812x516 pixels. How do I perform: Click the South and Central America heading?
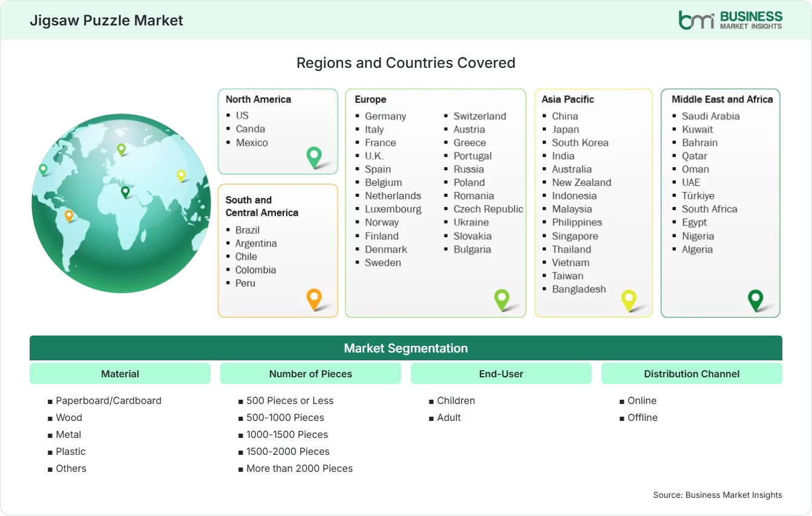coord(262,206)
